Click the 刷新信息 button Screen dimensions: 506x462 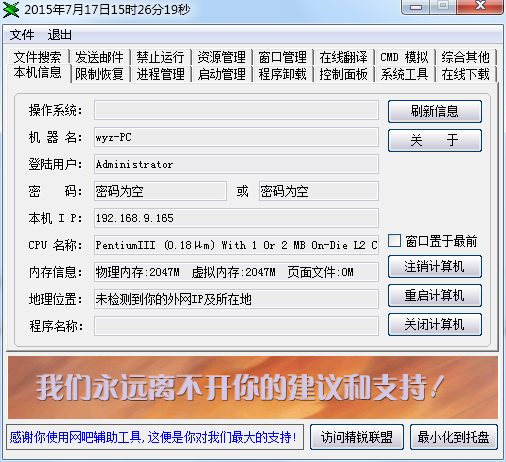pos(435,111)
